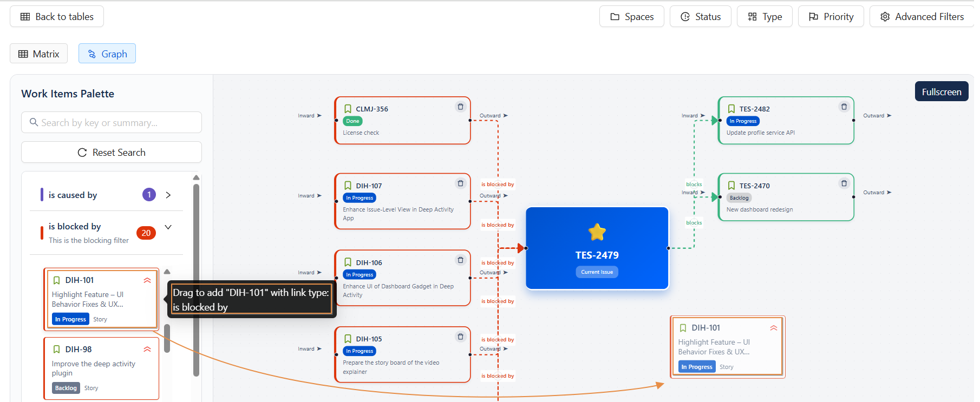Image resolution: width=980 pixels, height=402 pixels.
Task: Click trash icon on DIH-105 card
Action: click(x=460, y=337)
